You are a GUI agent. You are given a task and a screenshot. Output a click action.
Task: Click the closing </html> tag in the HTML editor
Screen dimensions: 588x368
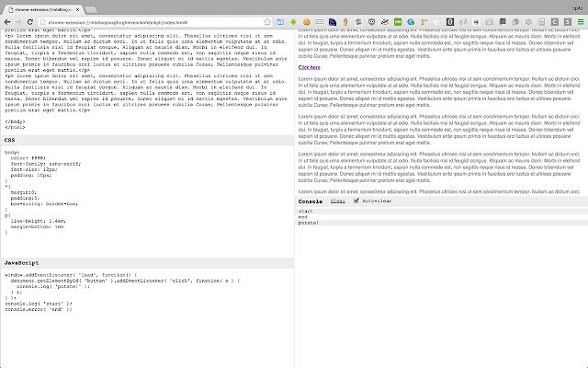(15, 127)
